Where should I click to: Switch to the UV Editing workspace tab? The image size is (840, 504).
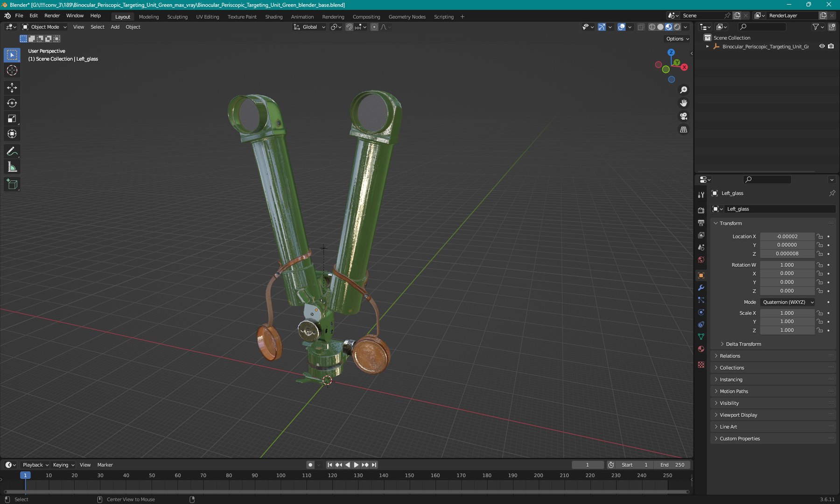coord(208,17)
